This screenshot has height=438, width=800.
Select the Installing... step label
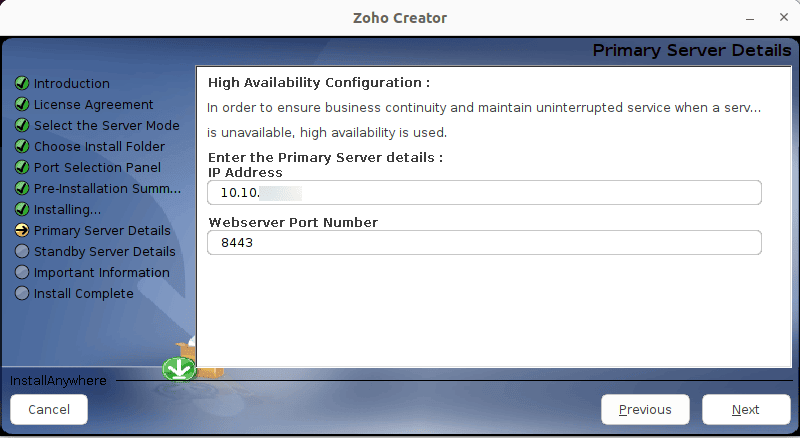coord(67,209)
